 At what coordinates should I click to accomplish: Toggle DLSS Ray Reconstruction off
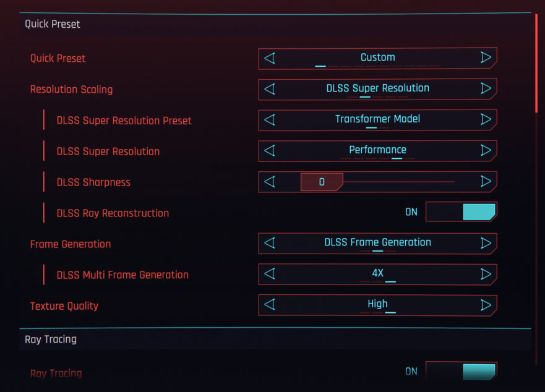[x=461, y=212]
